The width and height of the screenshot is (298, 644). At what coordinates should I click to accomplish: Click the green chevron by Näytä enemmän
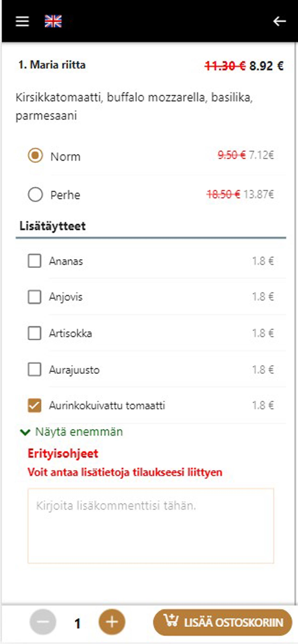pyautogui.click(x=25, y=432)
